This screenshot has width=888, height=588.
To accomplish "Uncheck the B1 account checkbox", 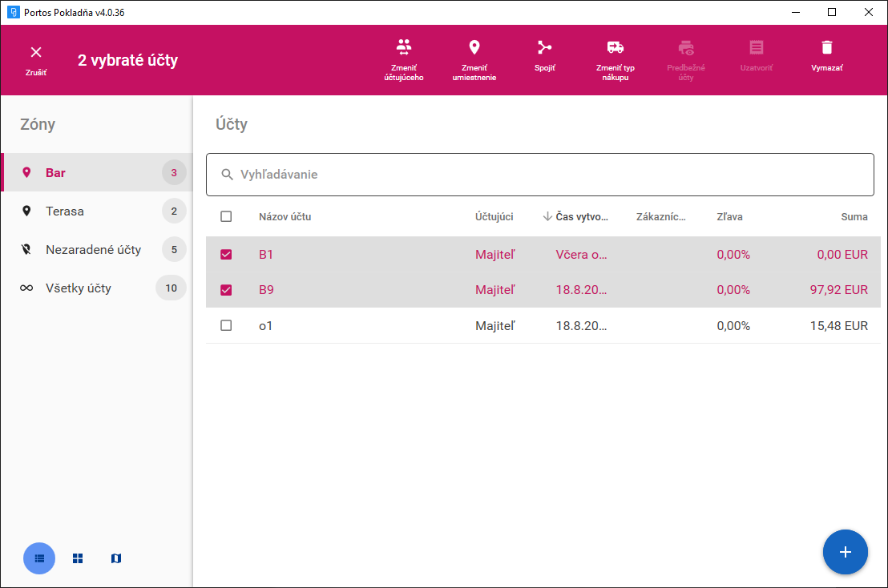I will (x=226, y=255).
